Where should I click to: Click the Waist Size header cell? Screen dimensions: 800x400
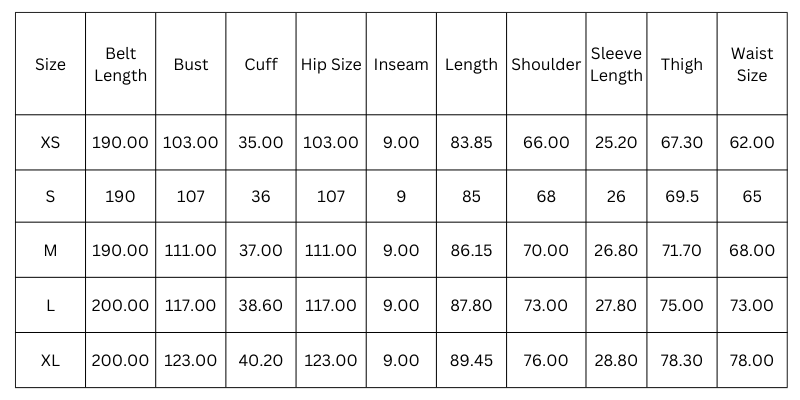coord(752,64)
